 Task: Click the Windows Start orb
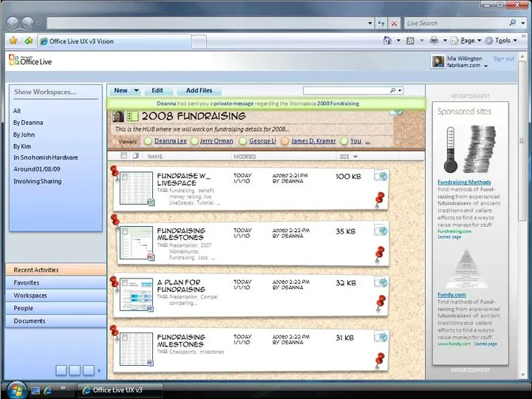pyautogui.click(x=16, y=389)
